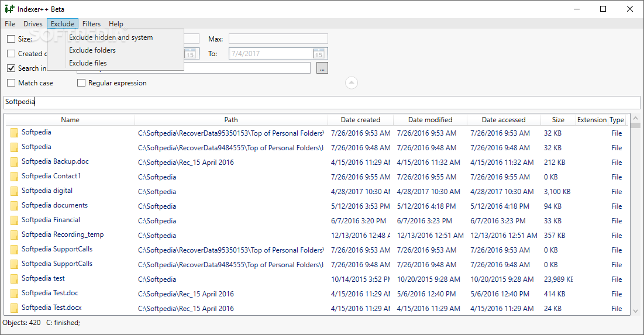Screen dimensions: 644x335
Task: Enable the Created date filter checkbox
Action: pyautogui.click(x=11, y=53)
